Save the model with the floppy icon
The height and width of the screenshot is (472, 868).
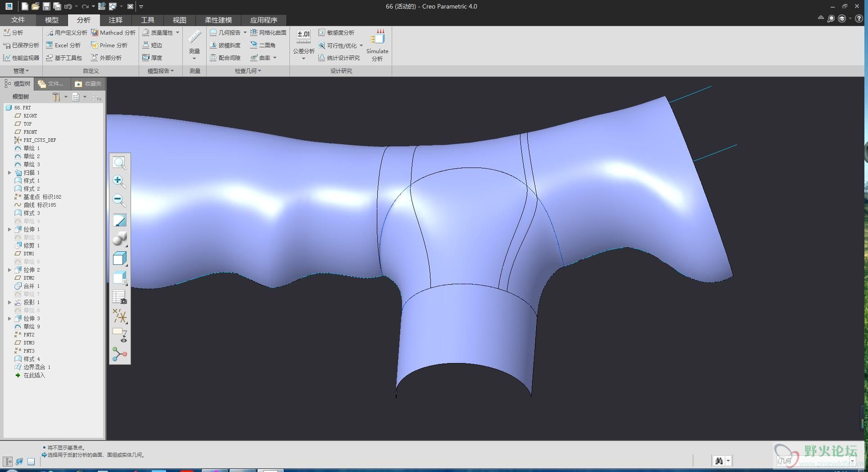pos(46,6)
